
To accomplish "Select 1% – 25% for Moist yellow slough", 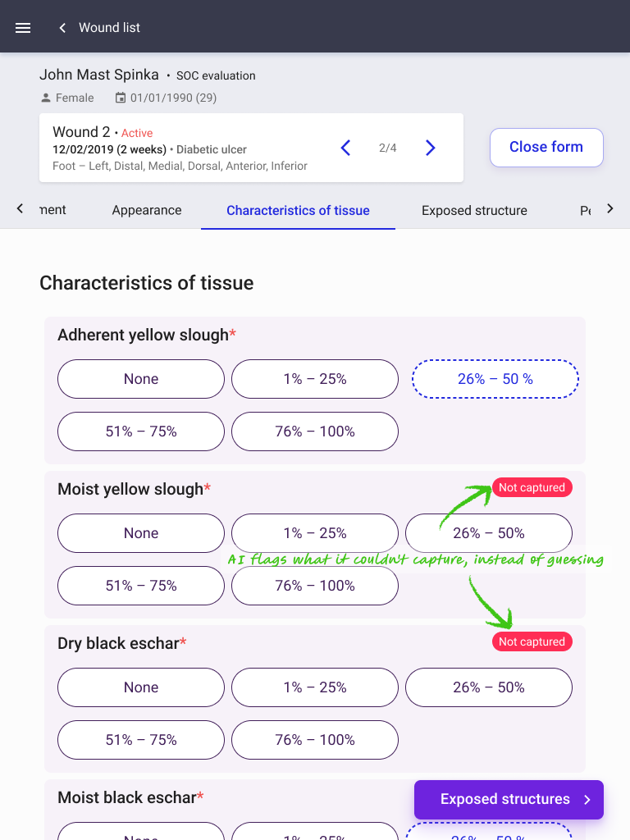I will tap(315, 533).
